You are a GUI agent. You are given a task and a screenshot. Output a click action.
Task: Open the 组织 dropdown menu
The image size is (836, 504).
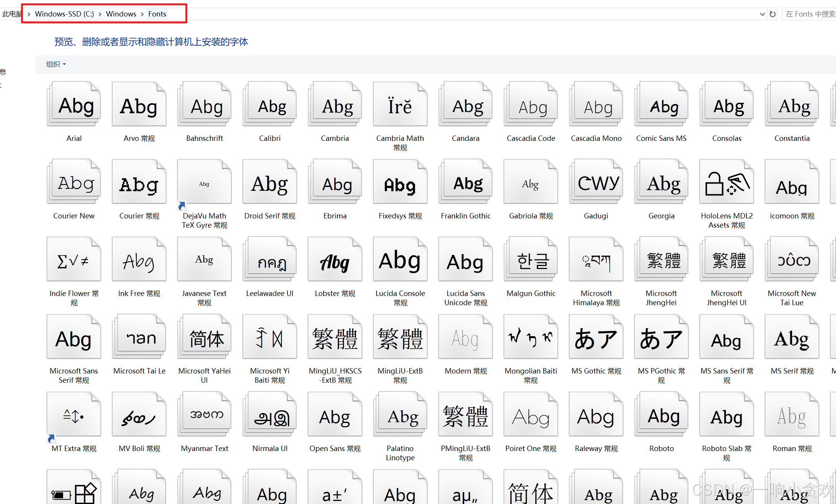[56, 64]
